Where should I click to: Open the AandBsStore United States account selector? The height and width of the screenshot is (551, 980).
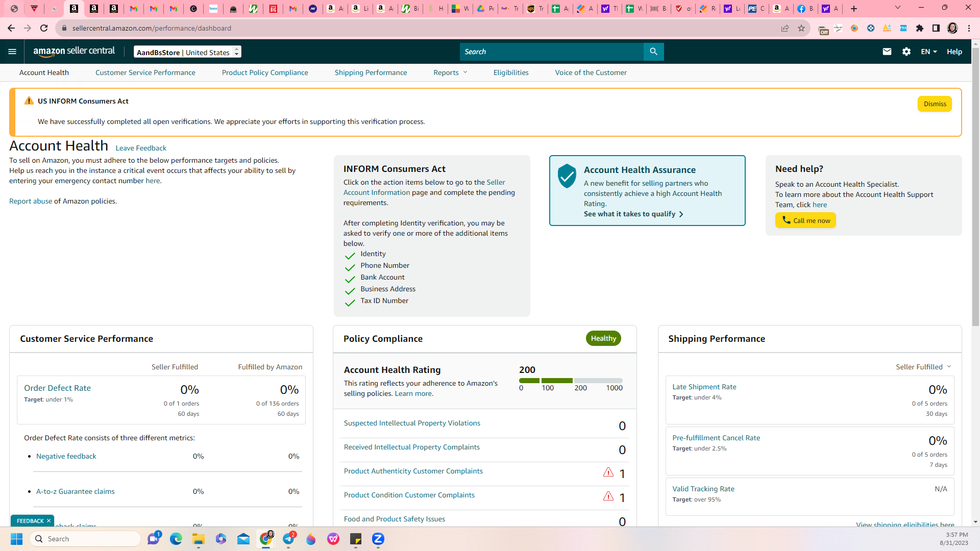(187, 52)
